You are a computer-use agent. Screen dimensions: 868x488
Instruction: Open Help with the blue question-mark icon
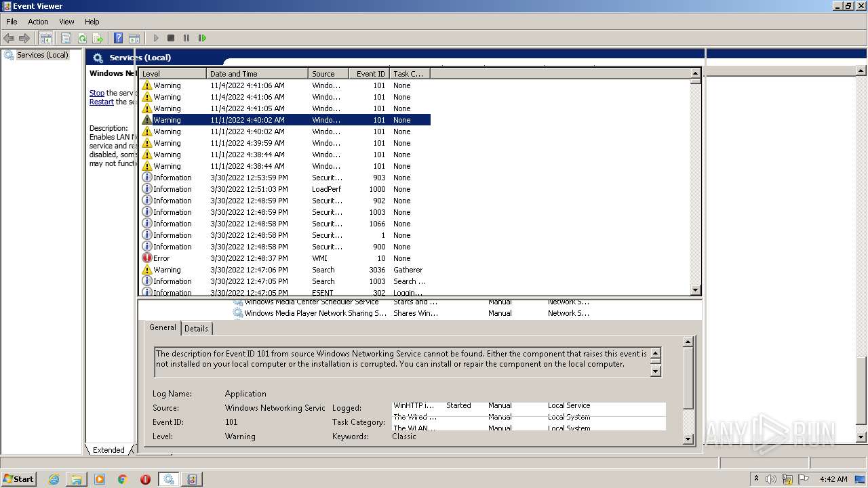(x=119, y=38)
